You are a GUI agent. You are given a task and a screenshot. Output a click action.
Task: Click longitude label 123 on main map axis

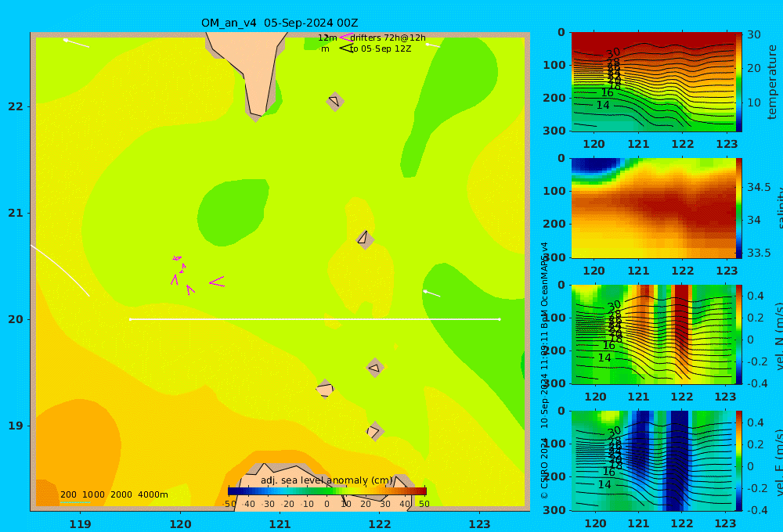point(479,524)
